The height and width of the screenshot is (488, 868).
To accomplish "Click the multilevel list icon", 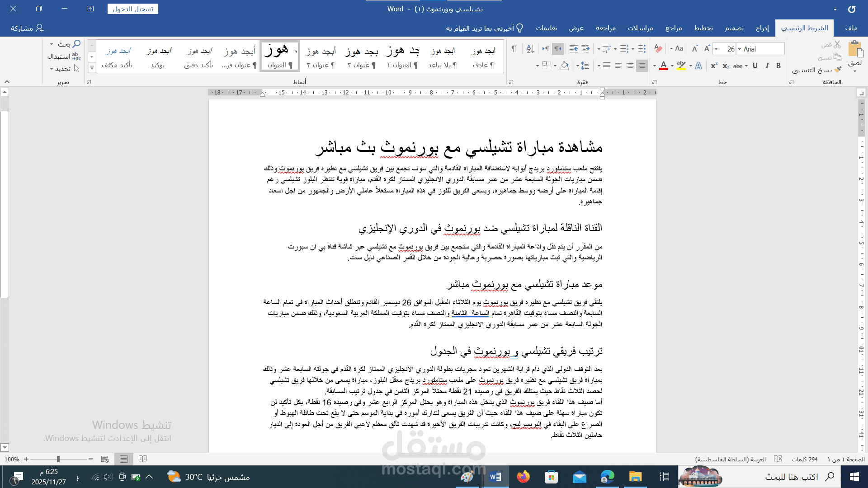I will click(607, 49).
